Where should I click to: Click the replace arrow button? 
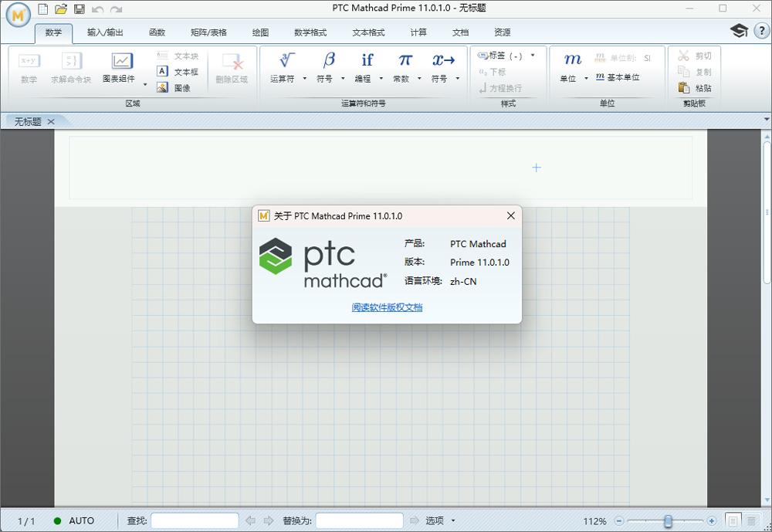pyautogui.click(x=415, y=520)
